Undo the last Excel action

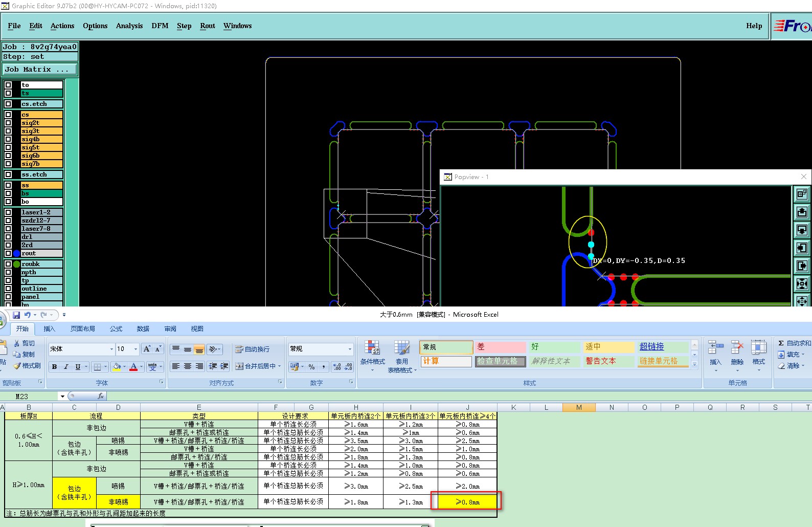(x=28, y=315)
